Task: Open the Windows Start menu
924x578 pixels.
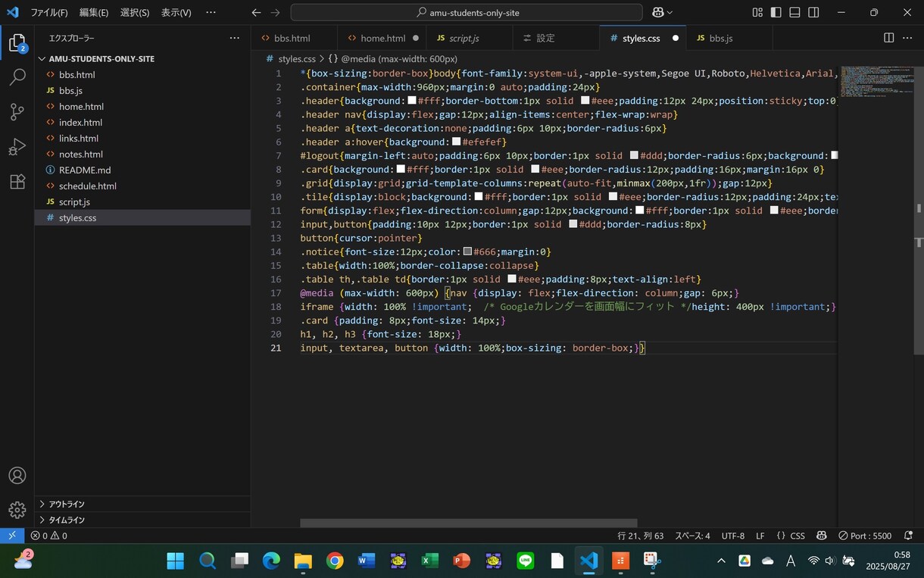Action: [x=175, y=561]
